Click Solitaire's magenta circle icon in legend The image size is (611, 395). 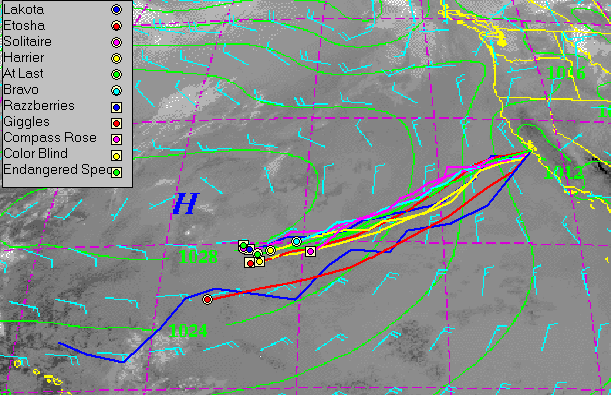coord(116,42)
